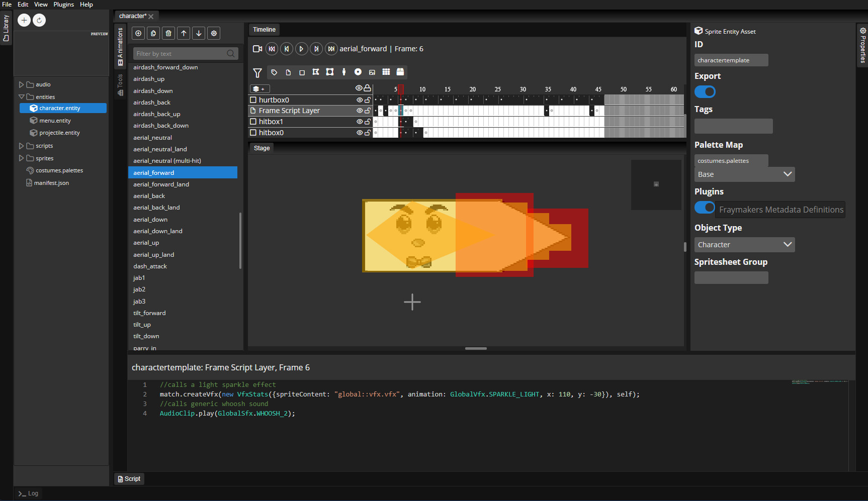
Task: Click the delete animation trash icon
Action: [x=168, y=33]
